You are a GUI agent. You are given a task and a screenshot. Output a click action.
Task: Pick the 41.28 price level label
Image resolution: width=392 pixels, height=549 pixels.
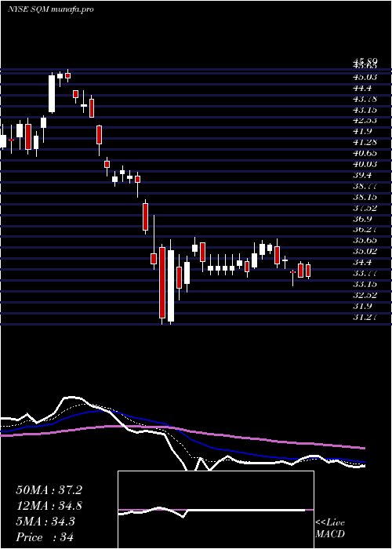[x=365, y=143]
